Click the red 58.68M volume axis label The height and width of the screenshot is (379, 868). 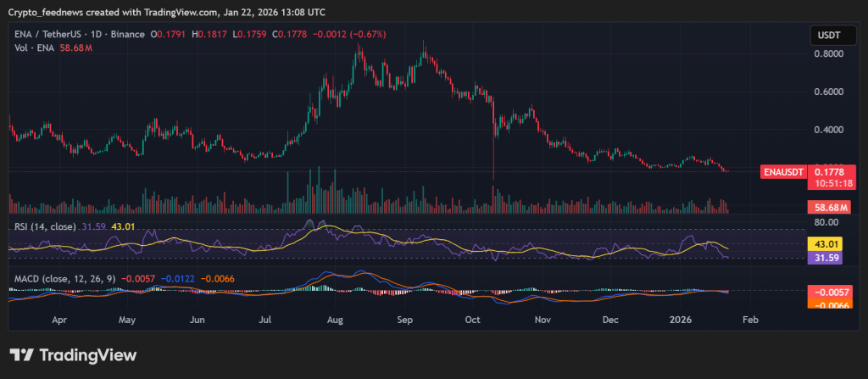point(831,207)
